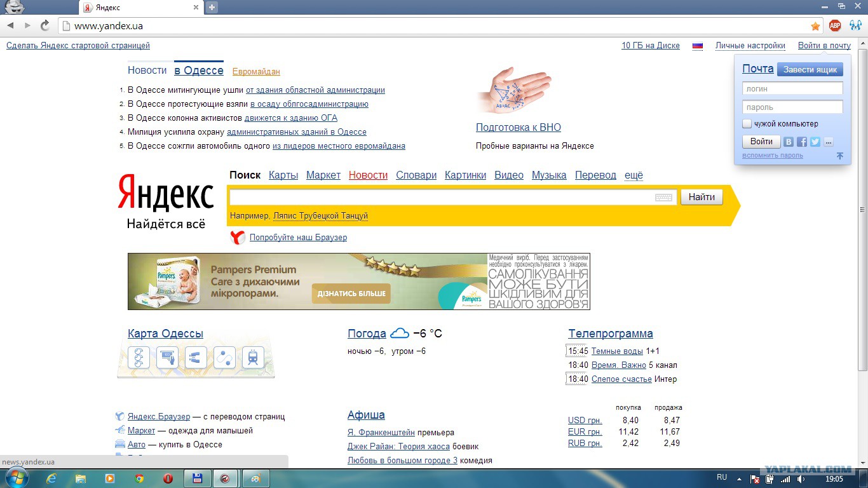Click the car icon beside Авто

pyautogui.click(x=119, y=444)
